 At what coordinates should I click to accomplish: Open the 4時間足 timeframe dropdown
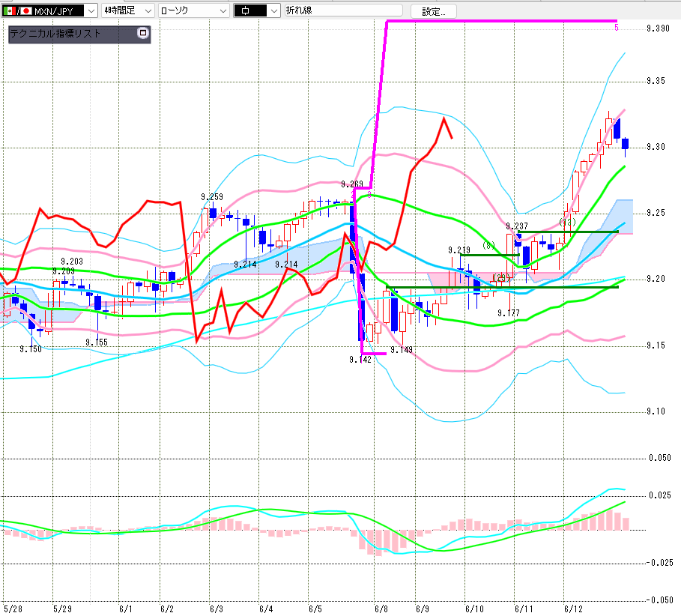(127, 10)
